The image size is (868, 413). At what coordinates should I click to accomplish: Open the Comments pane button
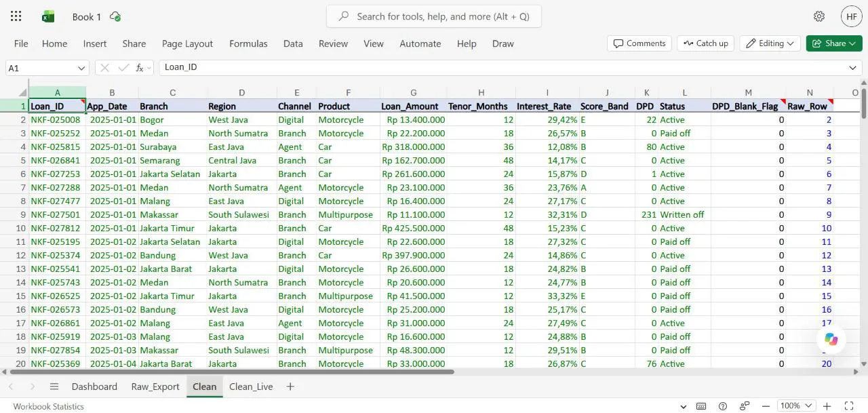point(639,43)
